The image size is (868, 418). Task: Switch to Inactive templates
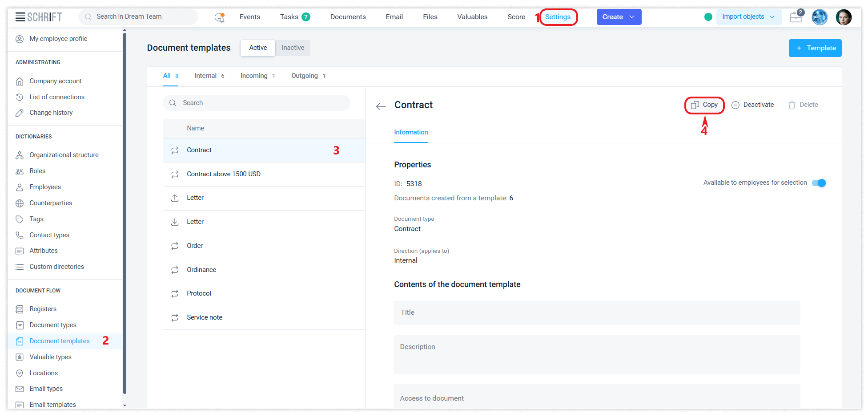(x=293, y=48)
